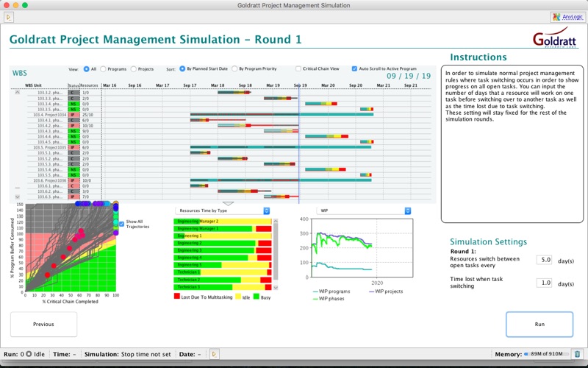Select Programs view radio button
Image resolution: width=588 pixels, height=368 pixels.
(103, 69)
